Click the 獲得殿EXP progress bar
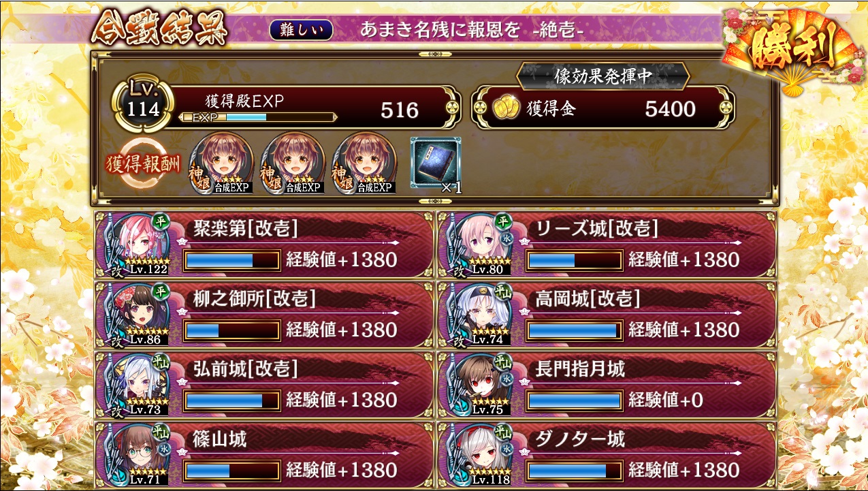 tap(258, 117)
